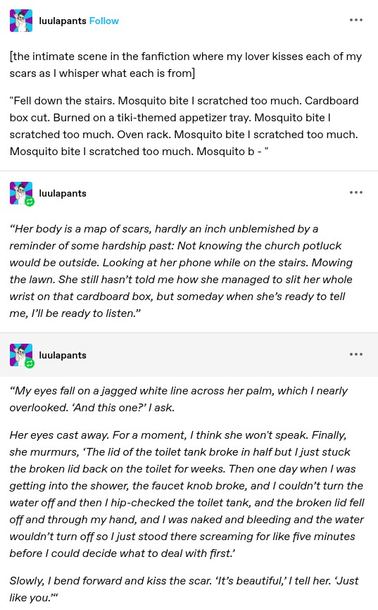Image resolution: width=378 pixels, height=610 pixels.
Task: Click the 'My eyes fall on a jagged' paragraph
Action: (178, 399)
